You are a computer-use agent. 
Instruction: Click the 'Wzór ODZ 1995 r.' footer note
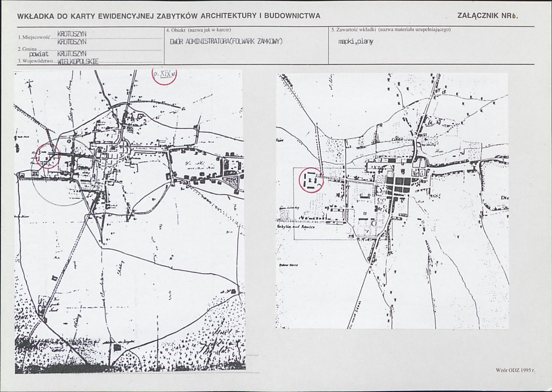[515, 370]
